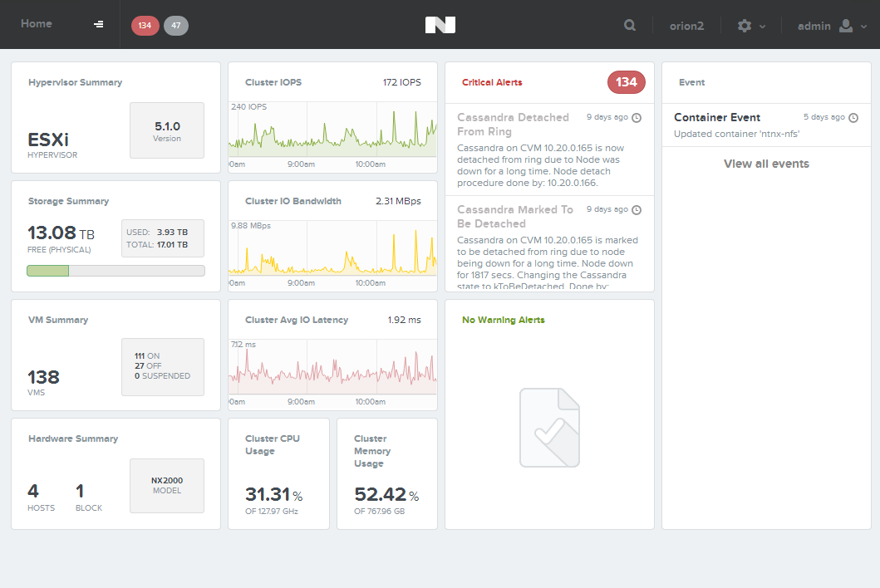Click clock icon on Cassandra Marked alert

tap(637, 209)
